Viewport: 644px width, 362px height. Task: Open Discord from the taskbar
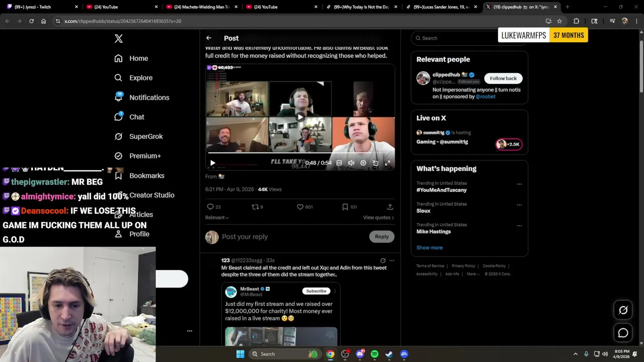click(x=360, y=354)
